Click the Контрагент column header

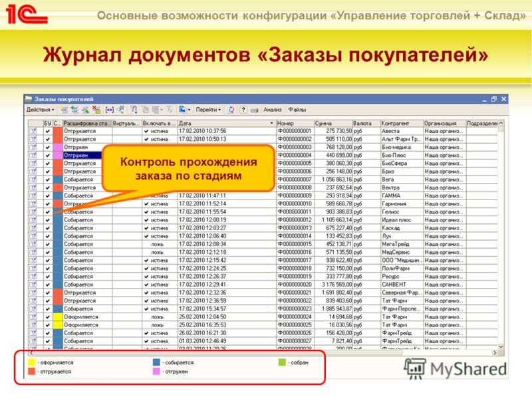(x=402, y=123)
